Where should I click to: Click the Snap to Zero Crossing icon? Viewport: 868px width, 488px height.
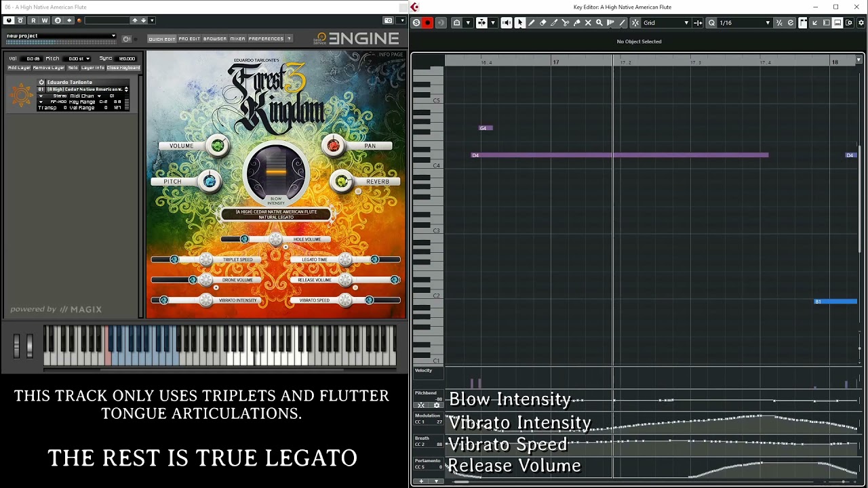(x=698, y=23)
